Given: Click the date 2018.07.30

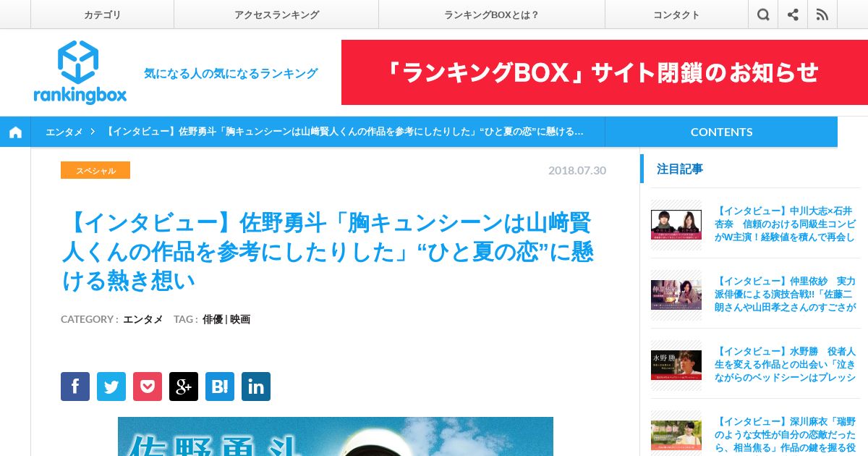Looking at the screenshot, I should [x=577, y=170].
